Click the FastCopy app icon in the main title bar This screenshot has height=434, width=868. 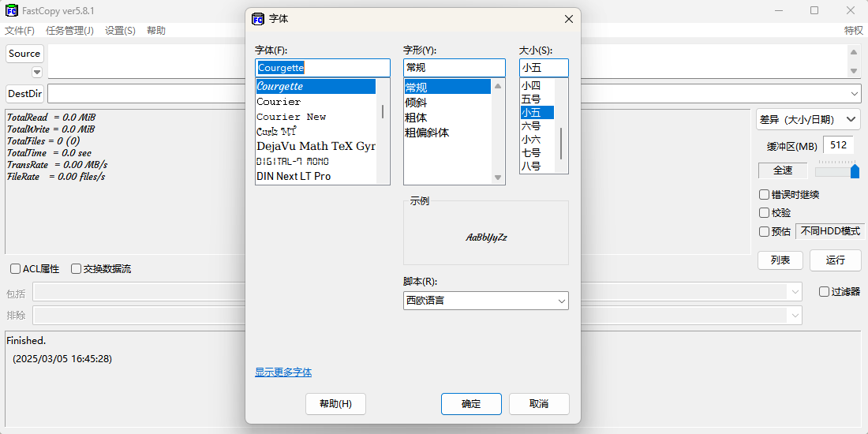[12, 10]
